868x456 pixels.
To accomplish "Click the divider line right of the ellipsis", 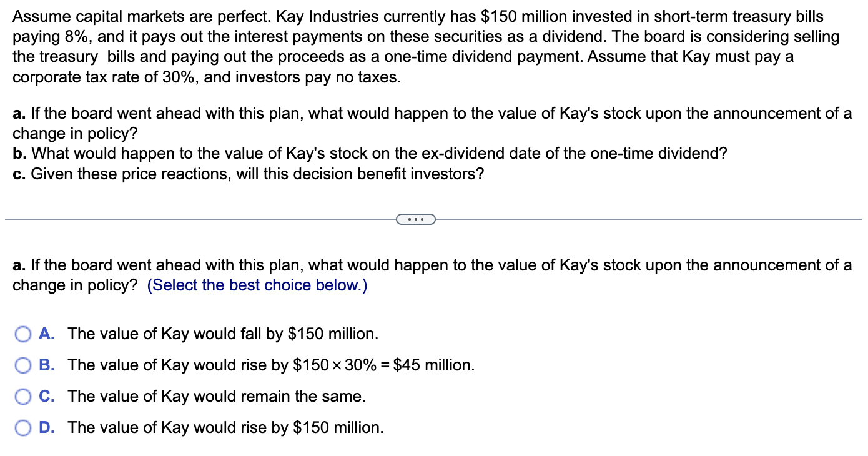I will click(648, 219).
